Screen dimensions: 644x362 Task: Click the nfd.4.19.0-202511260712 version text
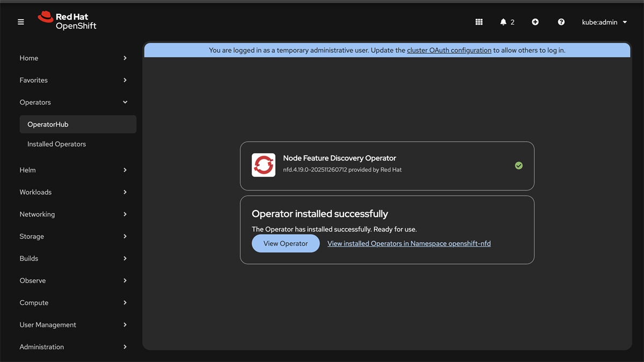point(315,170)
